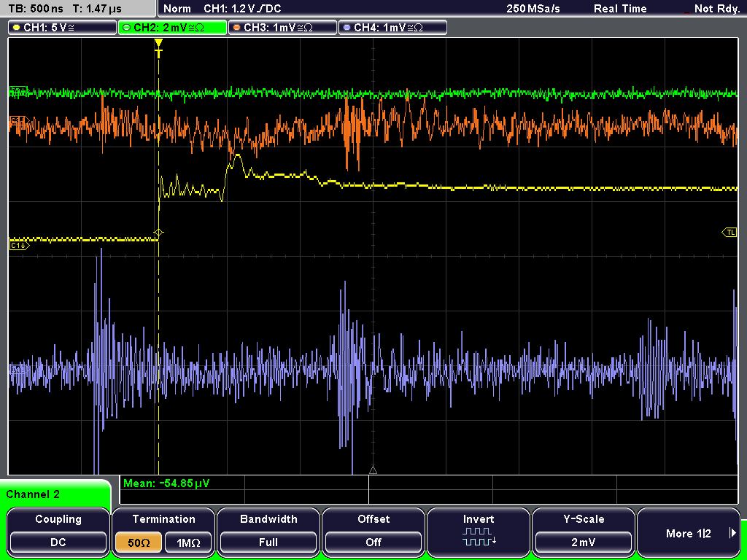
Task: Click the orange CH3 color dot
Action: [x=237, y=28]
